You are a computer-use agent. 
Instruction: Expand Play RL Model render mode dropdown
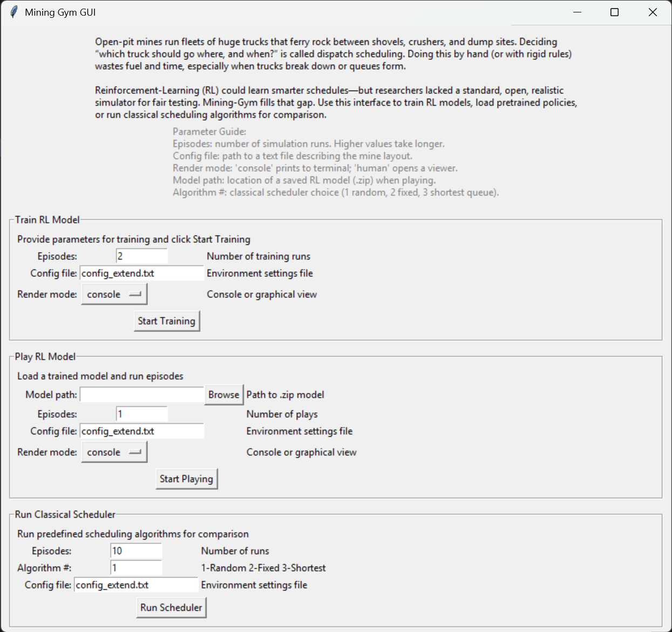(x=114, y=453)
